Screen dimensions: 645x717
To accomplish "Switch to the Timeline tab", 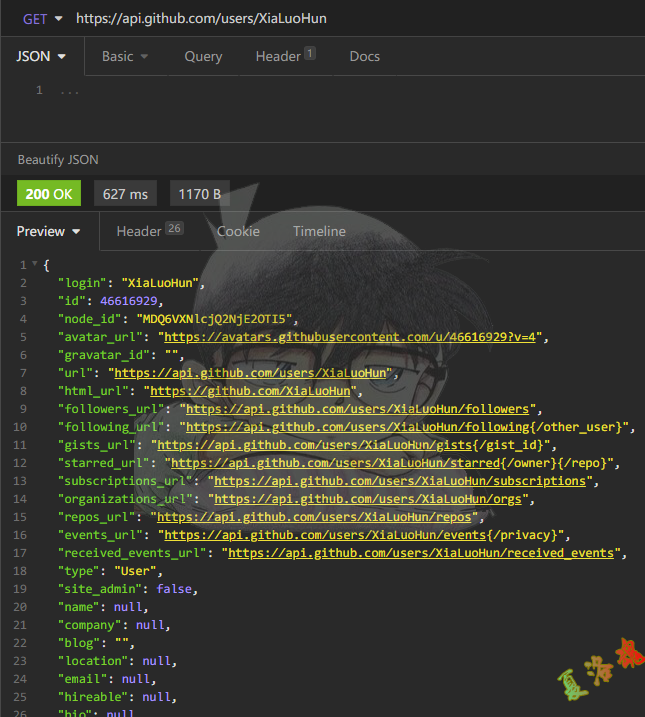I will click(319, 231).
